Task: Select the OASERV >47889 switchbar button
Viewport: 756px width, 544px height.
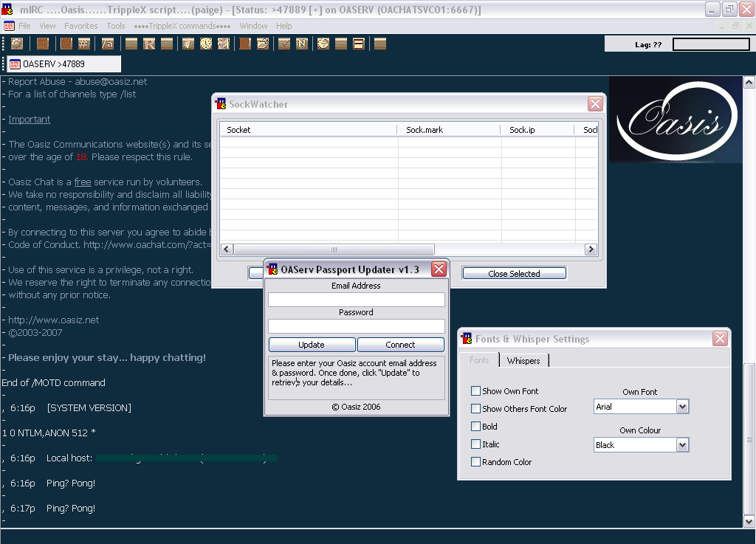Action: pos(63,63)
